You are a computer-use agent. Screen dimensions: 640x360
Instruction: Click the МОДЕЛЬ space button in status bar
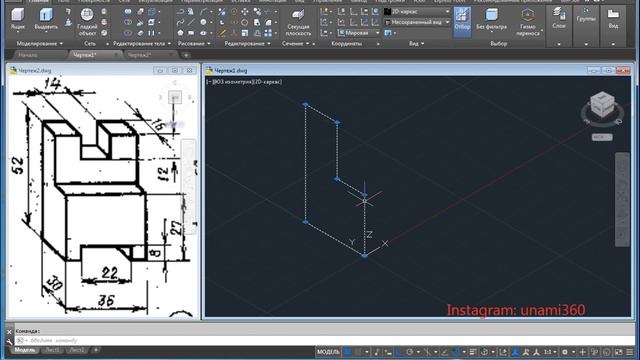[x=328, y=351]
